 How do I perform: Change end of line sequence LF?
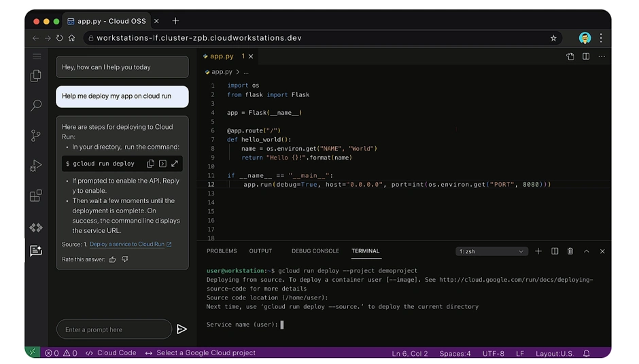[520, 353]
